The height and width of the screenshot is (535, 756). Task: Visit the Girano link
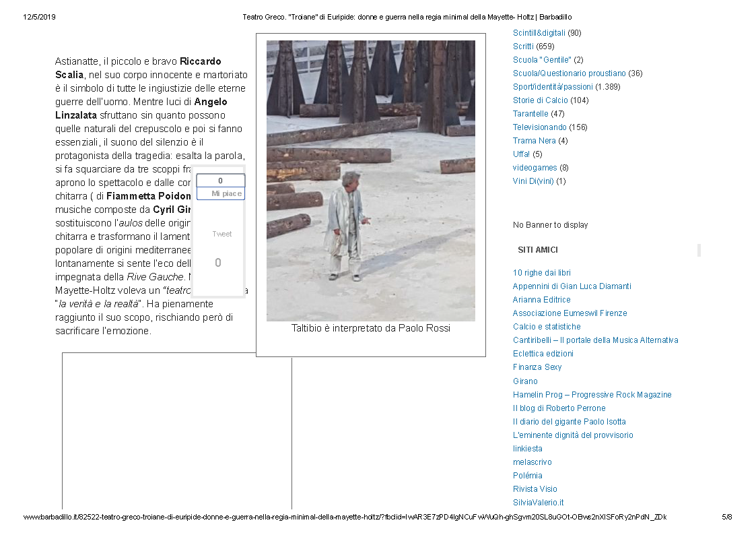(x=525, y=381)
